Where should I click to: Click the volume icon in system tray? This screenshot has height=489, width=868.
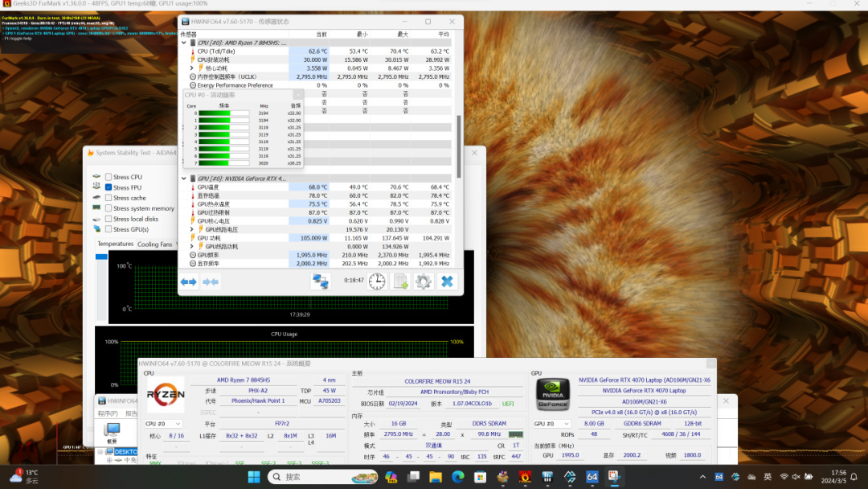[796, 477]
